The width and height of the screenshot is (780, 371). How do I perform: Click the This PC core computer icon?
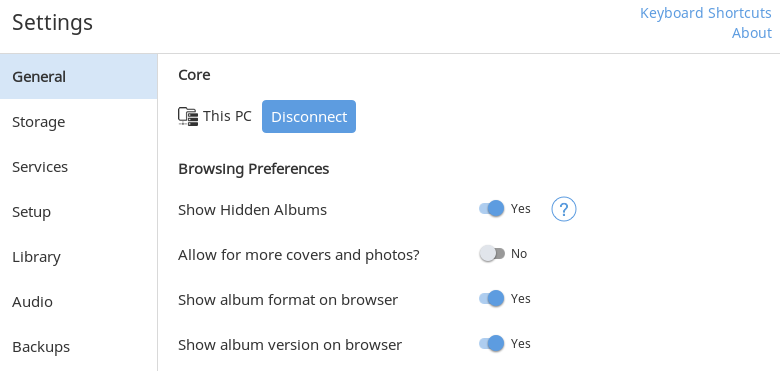tap(188, 116)
